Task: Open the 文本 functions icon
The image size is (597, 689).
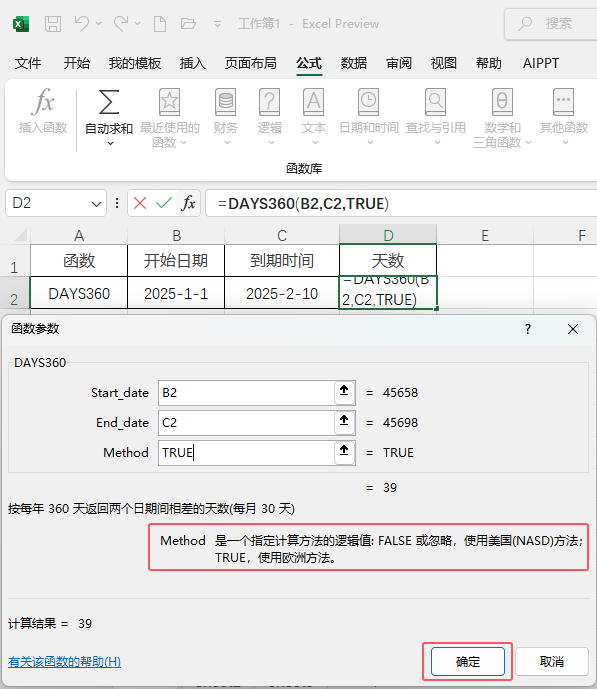Action: 314,102
